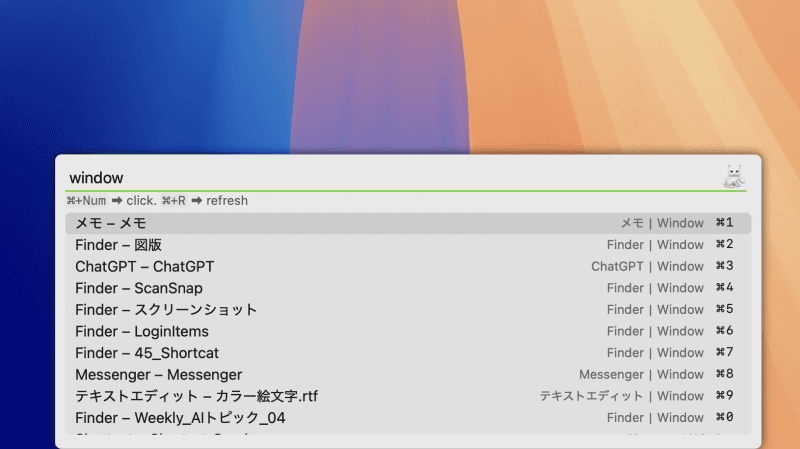Image resolution: width=800 pixels, height=449 pixels.
Task: Click the '⌘+Num ➡ click' hint text
Action: click(111, 201)
